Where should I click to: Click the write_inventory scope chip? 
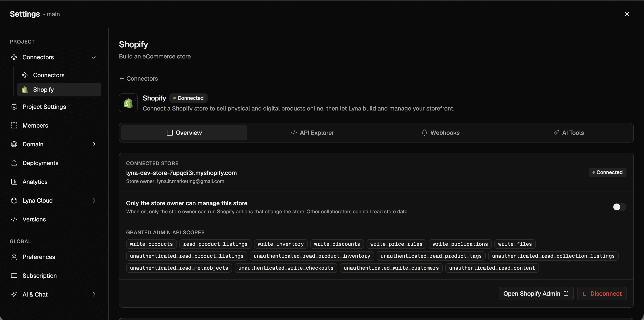[281, 244]
